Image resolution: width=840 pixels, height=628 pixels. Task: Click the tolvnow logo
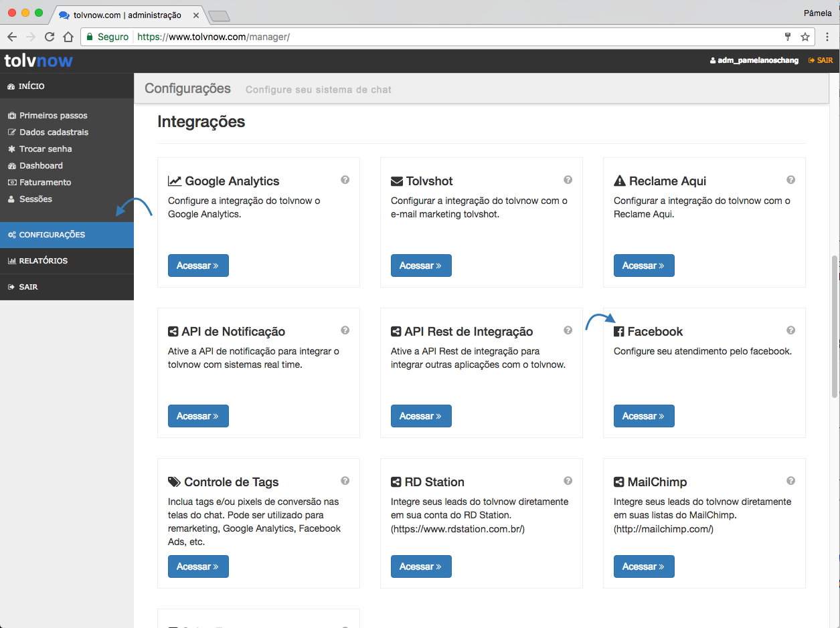click(x=39, y=61)
